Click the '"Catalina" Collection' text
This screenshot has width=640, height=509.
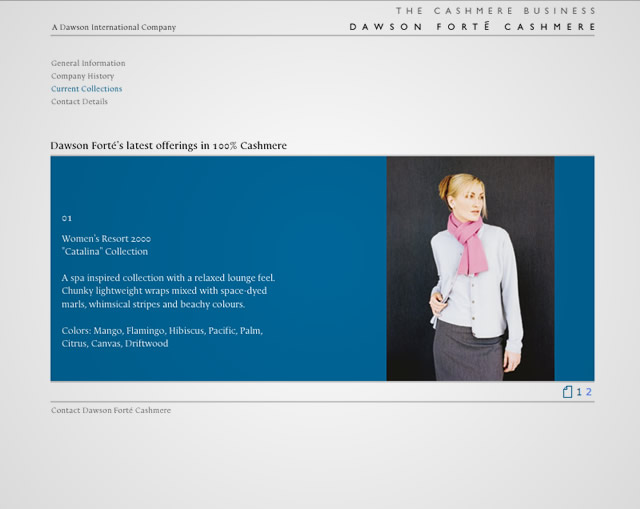[105, 251]
